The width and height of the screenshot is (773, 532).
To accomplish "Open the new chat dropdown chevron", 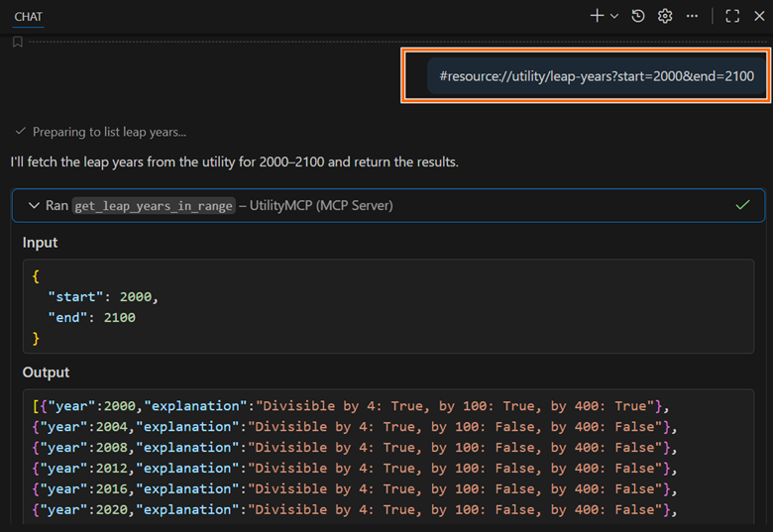I will pyautogui.click(x=614, y=16).
